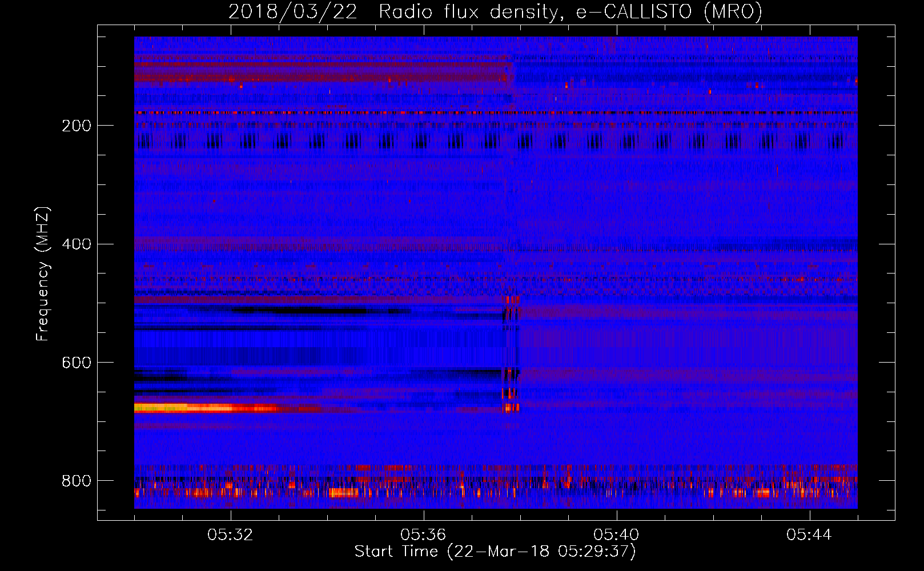The height and width of the screenshot is (571, 924).
Task: Click the 'Frequency (MHZ)' axis label
Action: click(43, 274)
